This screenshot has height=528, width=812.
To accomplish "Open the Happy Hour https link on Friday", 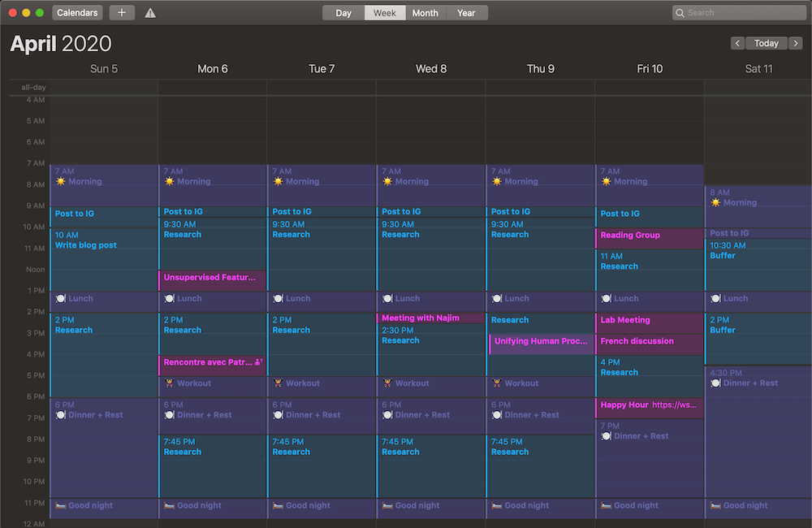I will [x=674, y=405].
